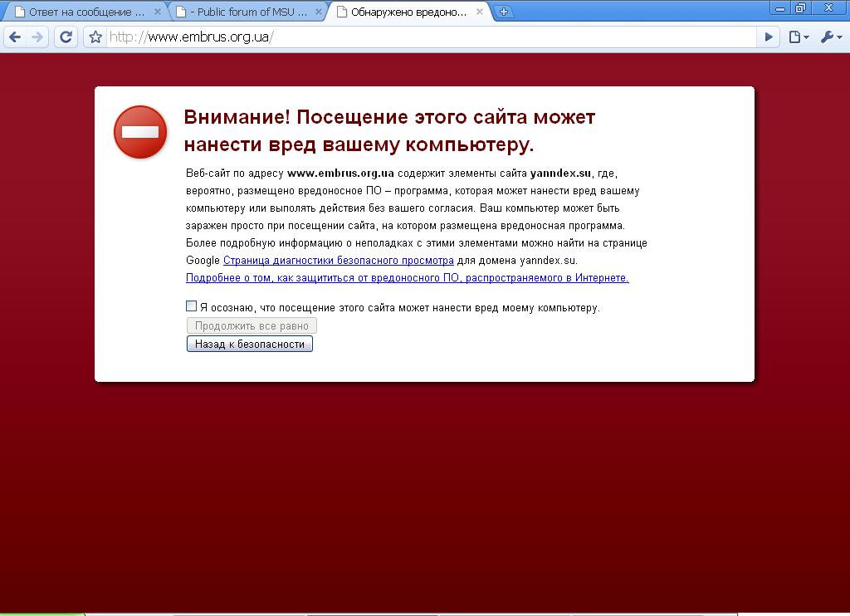The image size is (850, 616).
Task: Click the Go arrow beside the address bar
Action: click(769, 37)
